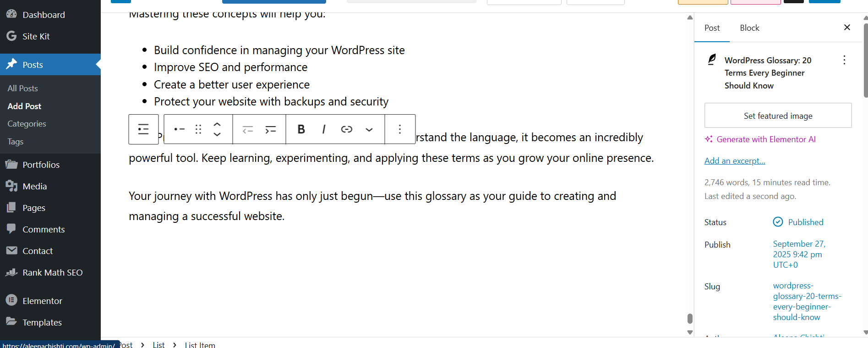Switch to the Block tab
This screenshot has width=868, height=348.
tap(749, 28)
